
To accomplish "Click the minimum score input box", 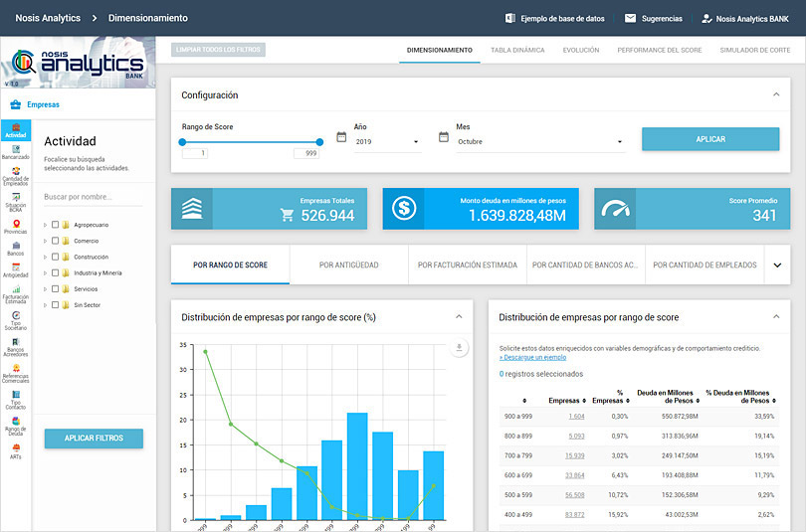I will tap(195, 153).
